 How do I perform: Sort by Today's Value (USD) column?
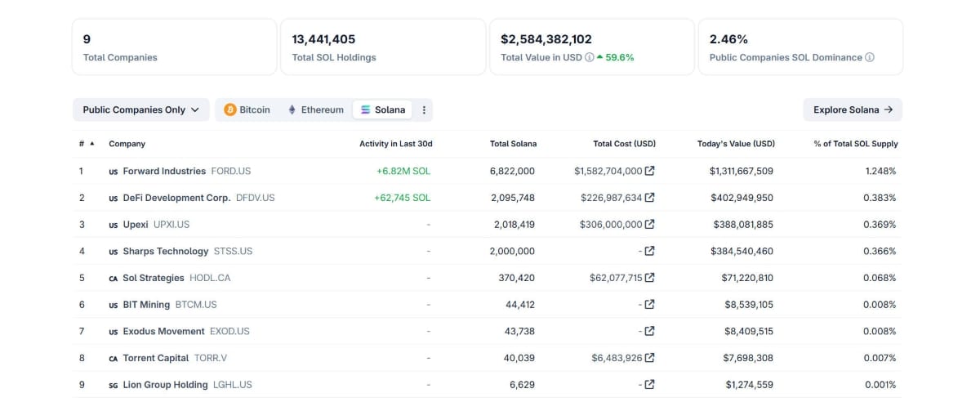[736, 144]
